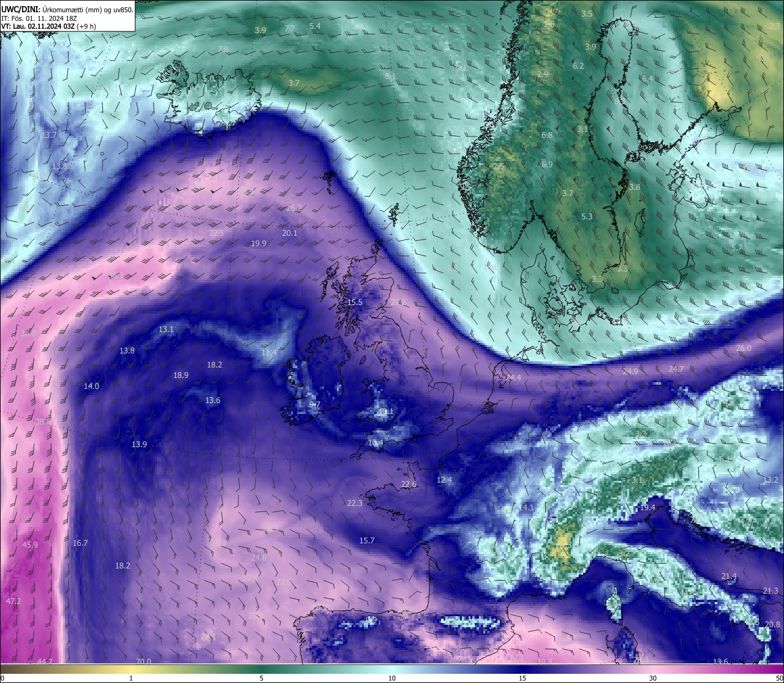Click the 24.6 value on the map
Viewport: 784px width, 683px height.
(x=258, y=558)
